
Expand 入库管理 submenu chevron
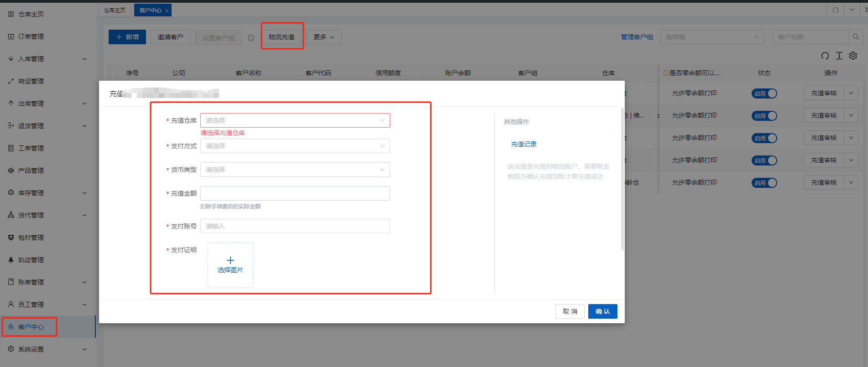tap(84, 59)
